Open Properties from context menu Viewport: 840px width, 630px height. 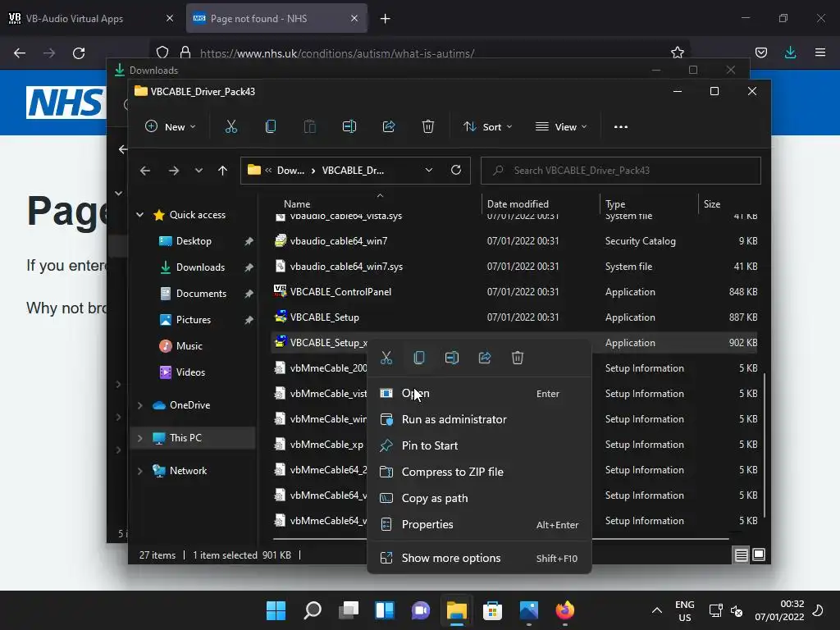point(479,524)
